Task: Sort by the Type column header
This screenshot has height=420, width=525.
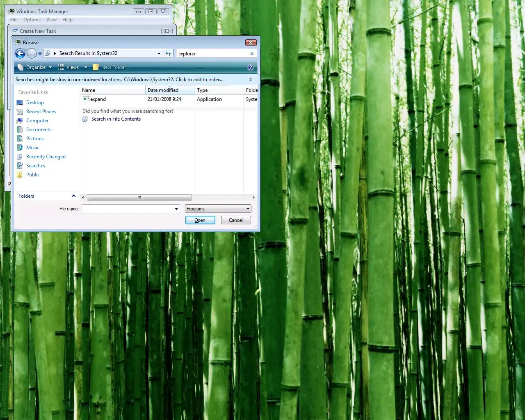Action: pos(219,90)
